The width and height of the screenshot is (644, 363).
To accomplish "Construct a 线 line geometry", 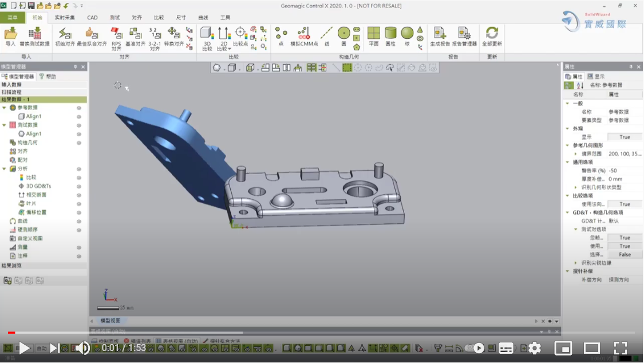I will (x=326, y=37).
